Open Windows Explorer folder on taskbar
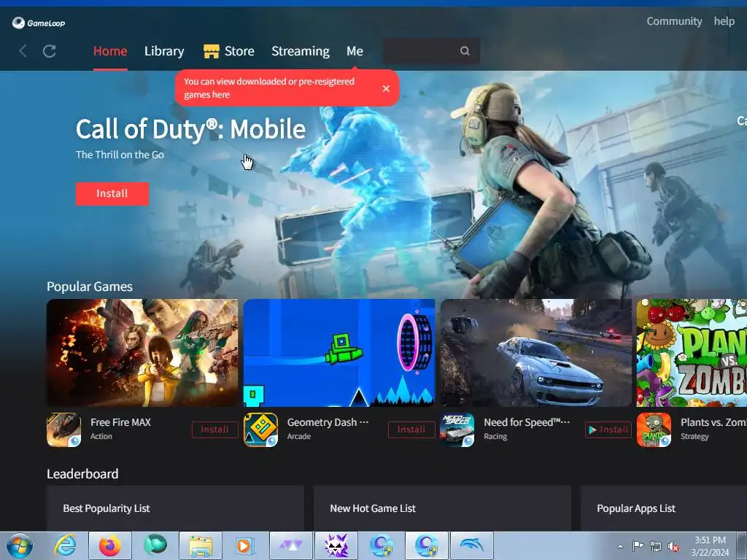747x560 pixels. pyautogui.click(x=201, y=545)
